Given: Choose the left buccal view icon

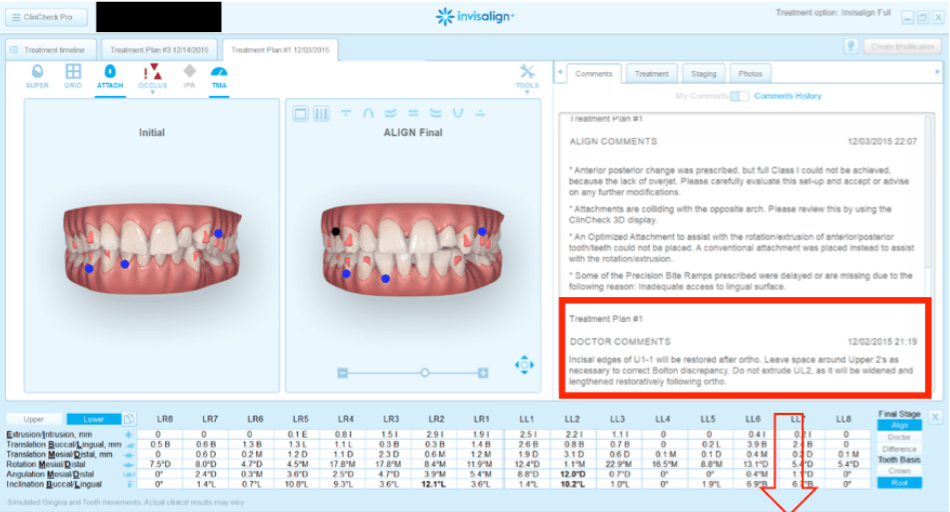Looking at the screenshot, I should [x=435, y=113].
